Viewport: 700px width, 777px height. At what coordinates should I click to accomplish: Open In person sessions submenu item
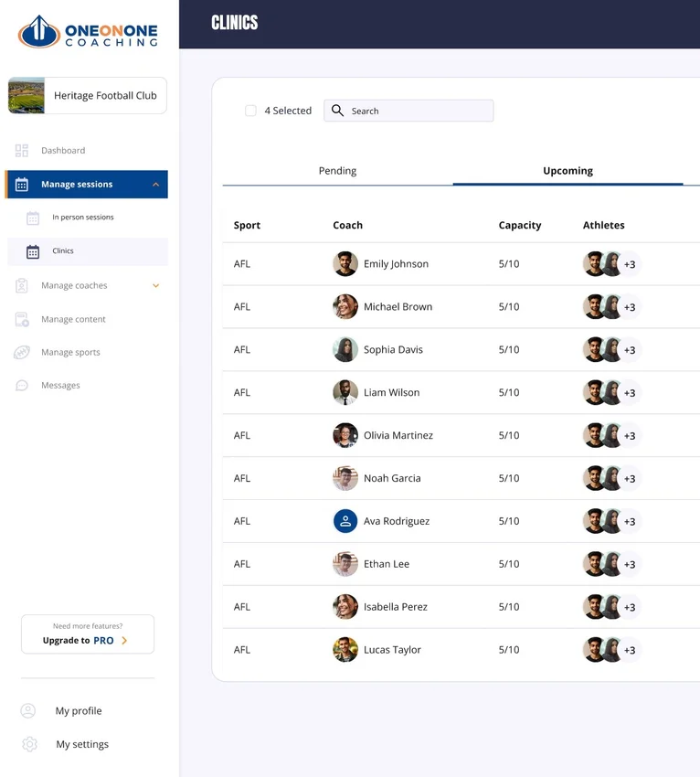(x=83, y=218)
